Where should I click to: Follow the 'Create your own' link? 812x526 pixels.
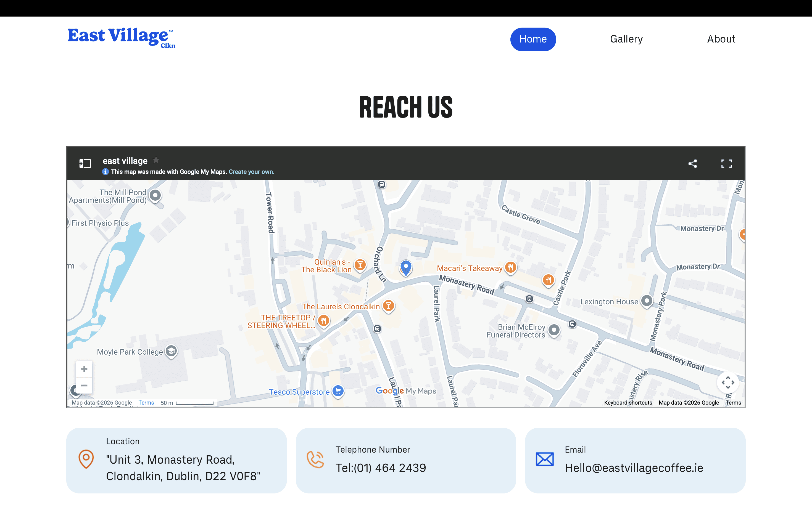click(251, 172)
